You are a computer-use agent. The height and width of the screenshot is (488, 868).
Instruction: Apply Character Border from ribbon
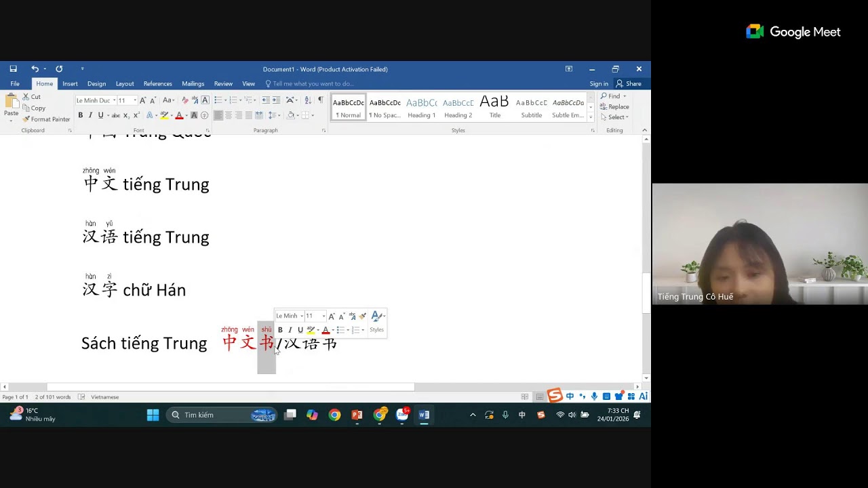click(x=205, y=100)
